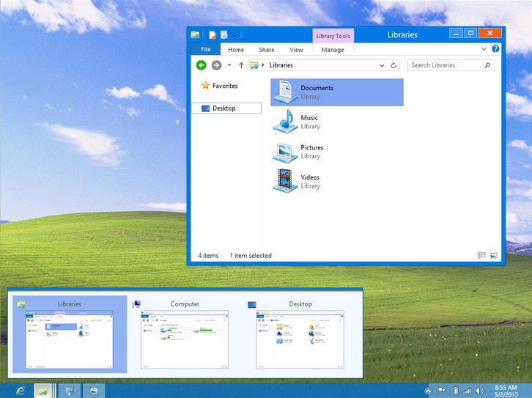Maximize the Libraries window
The width and height of the screenshot is (532, 398).
470,33
